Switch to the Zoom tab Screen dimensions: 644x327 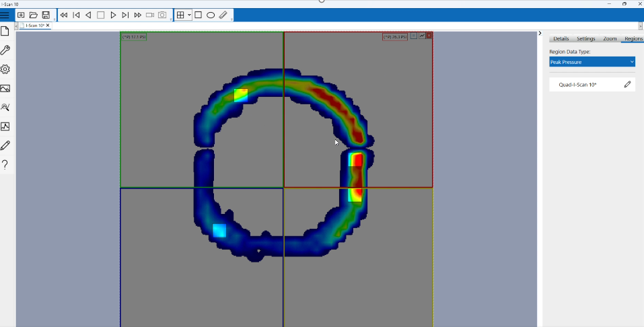pos(610,38)
